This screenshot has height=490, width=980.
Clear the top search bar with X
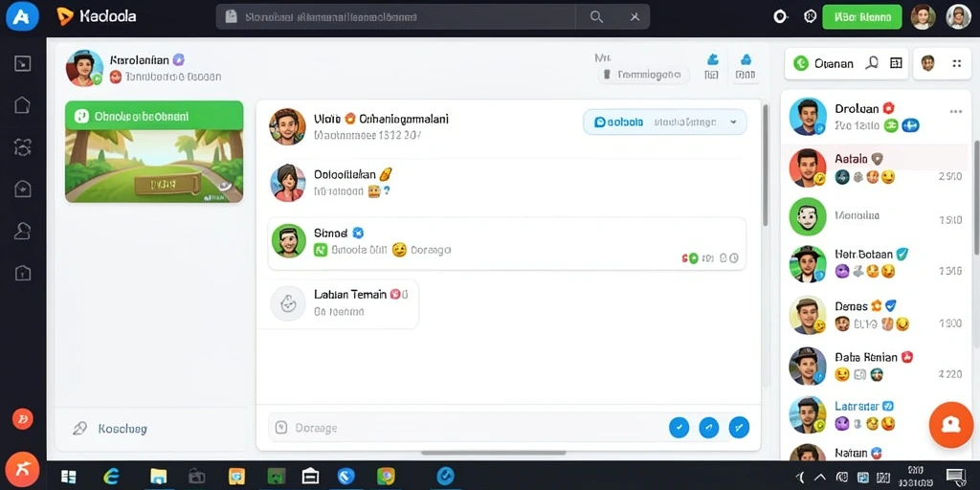point(635,17)
